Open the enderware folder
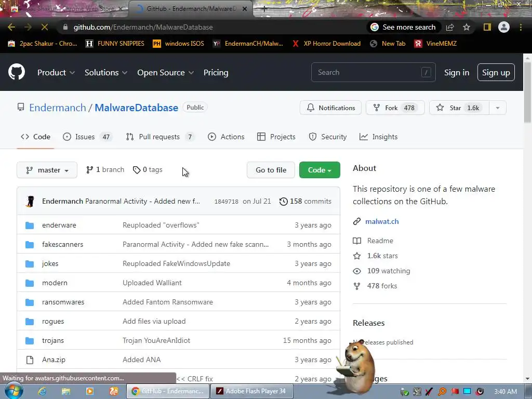The image size is (532, 399). click(59, 225)
